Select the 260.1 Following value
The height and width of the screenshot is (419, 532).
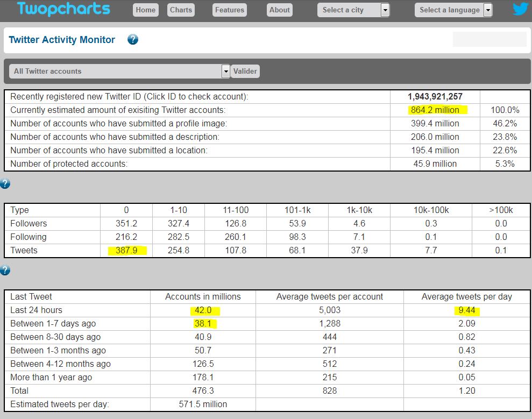coord(236,237)
